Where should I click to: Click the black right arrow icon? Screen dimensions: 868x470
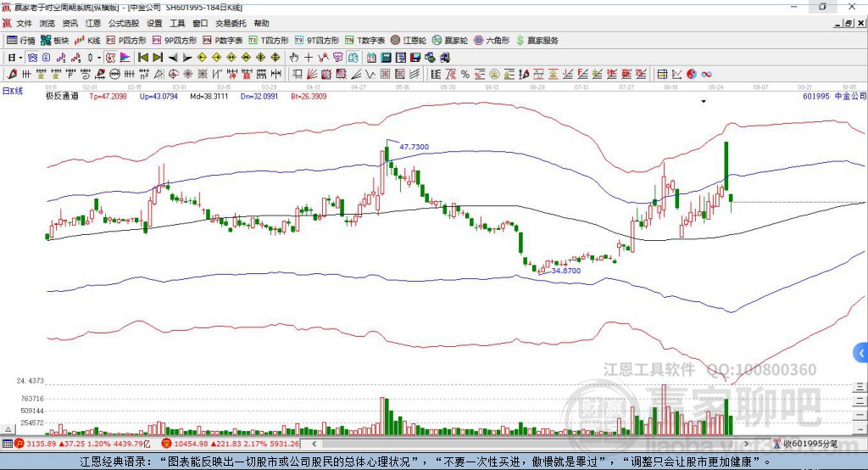pyautogui.click(x=187, y=58)
